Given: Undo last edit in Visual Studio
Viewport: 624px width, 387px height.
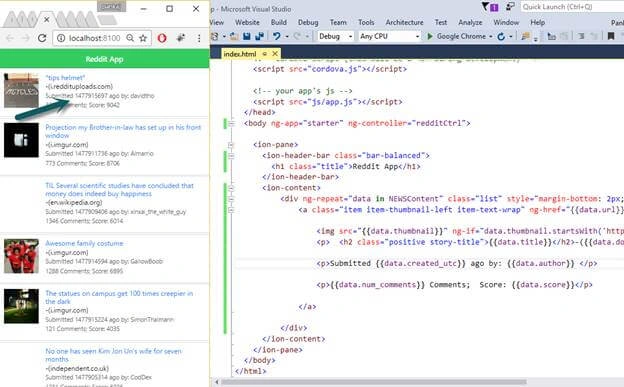Looking at the screenshot, I should (x=277, y=36).
